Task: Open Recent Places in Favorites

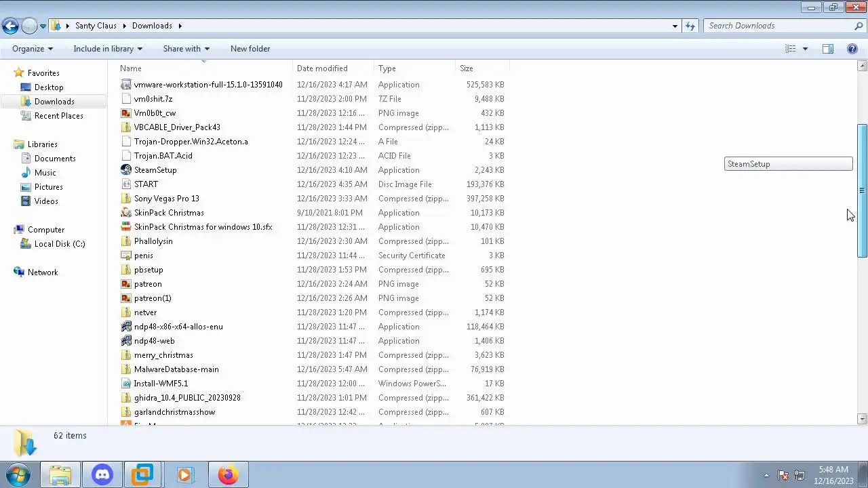Action: [x=59, y=116]
